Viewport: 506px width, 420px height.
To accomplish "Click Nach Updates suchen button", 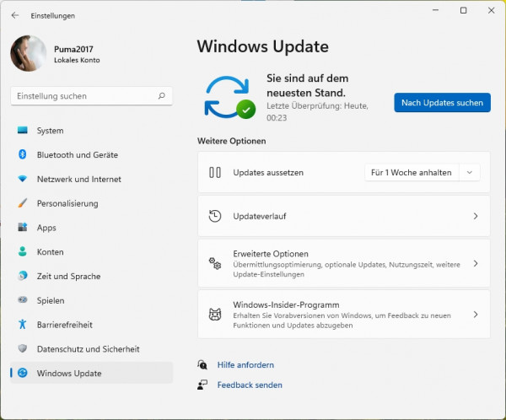I will pyautogui.click(x=442, y=103).
